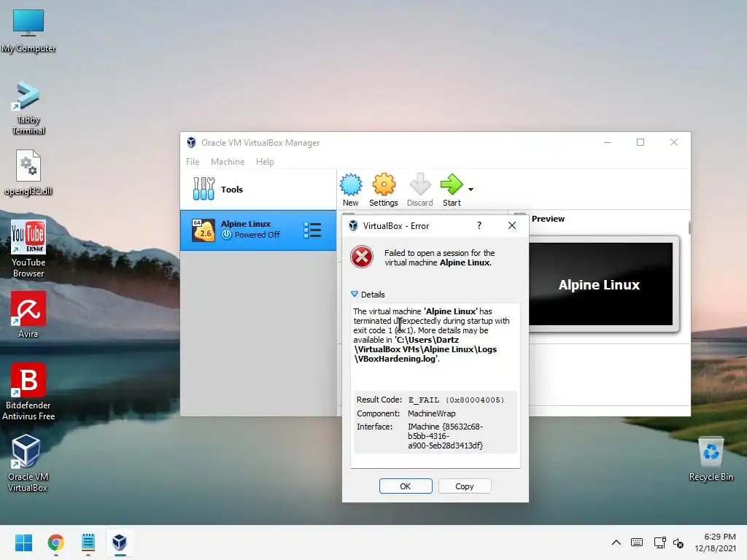Minimize the VirtualBox Manager window

coord(608,142)
